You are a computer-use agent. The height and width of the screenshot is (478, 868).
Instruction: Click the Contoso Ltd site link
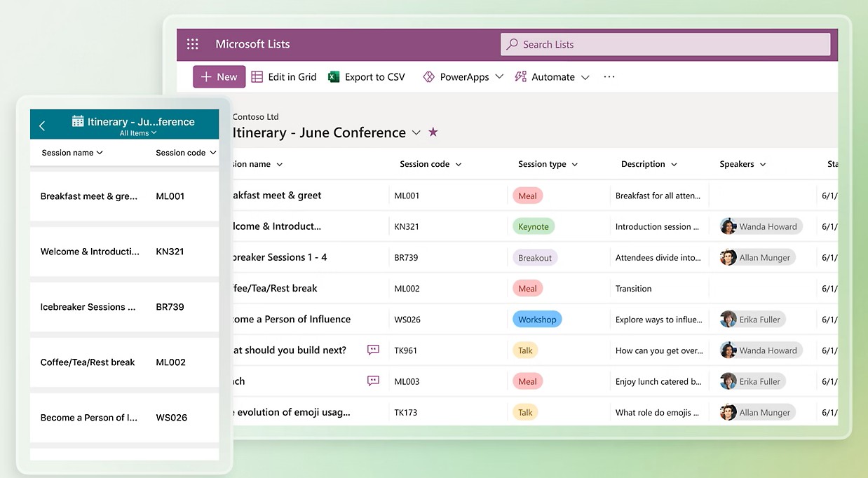255,117
